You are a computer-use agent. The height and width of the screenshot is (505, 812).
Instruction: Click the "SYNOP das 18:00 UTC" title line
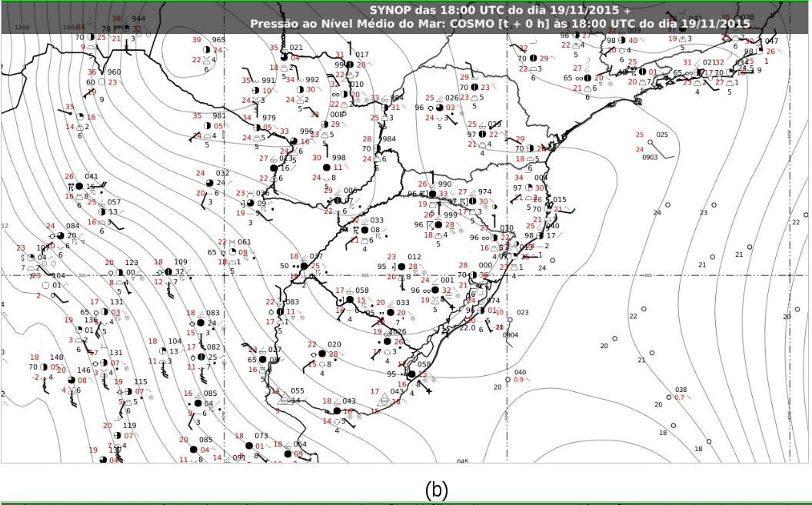click(500, 11)
